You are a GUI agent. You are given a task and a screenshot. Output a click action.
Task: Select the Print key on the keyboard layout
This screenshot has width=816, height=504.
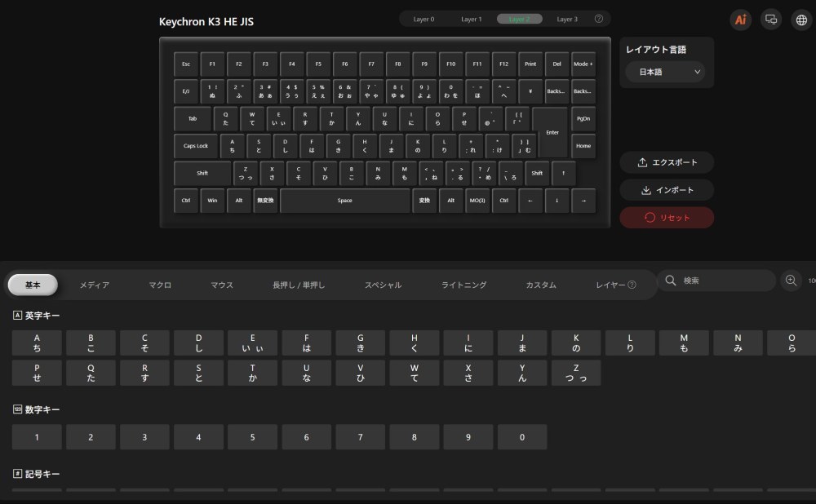[530, 64]
